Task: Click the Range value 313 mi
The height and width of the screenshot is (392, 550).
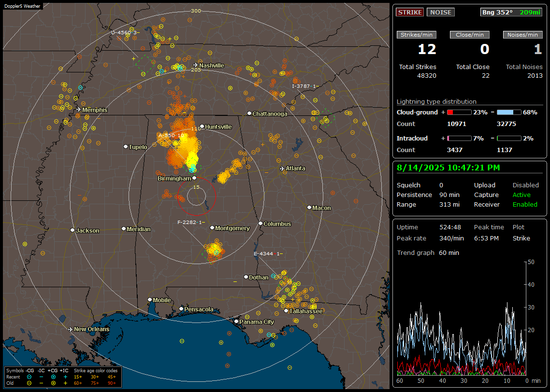Action: (449, 205)
